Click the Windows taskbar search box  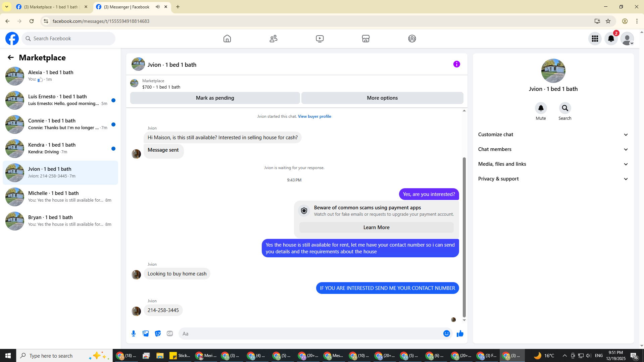[64, 356]
